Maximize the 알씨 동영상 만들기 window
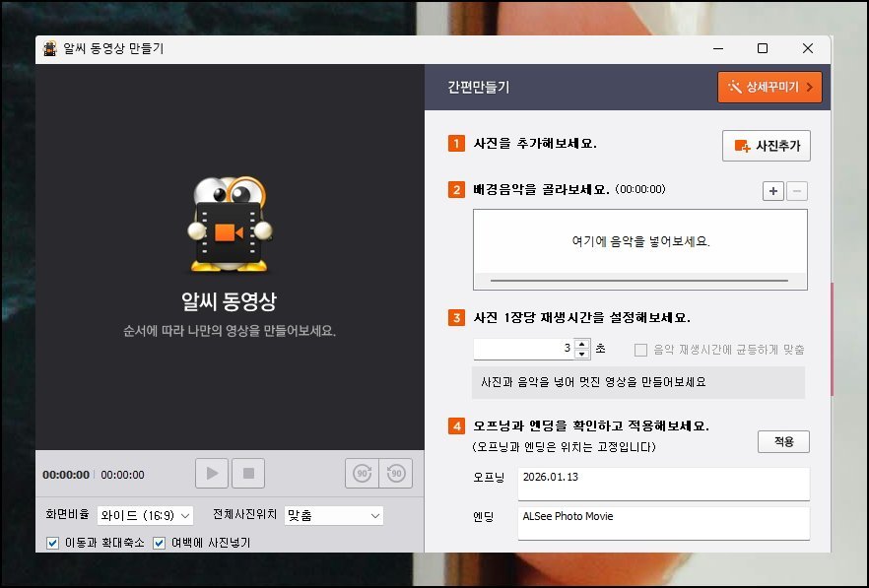The width and height of the screenshot is (869, 588). [763, 49]
